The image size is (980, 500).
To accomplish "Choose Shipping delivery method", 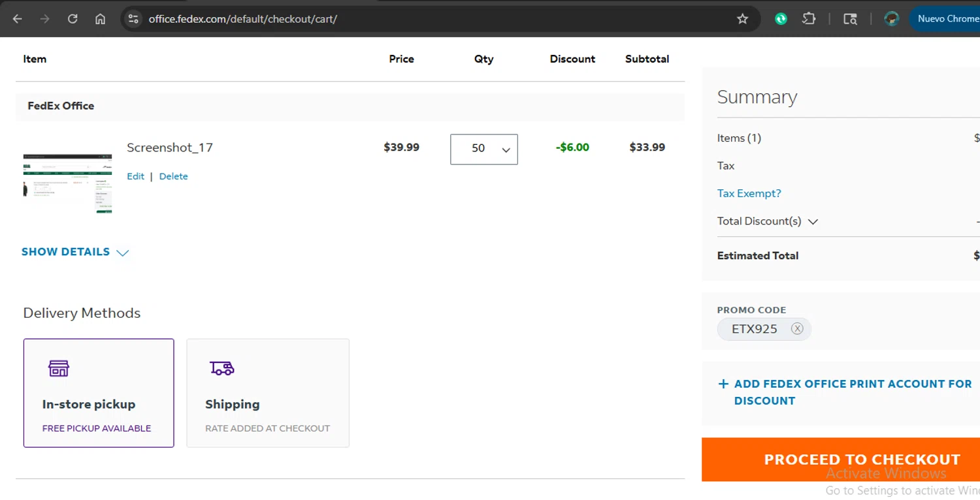I will [268, 393].
